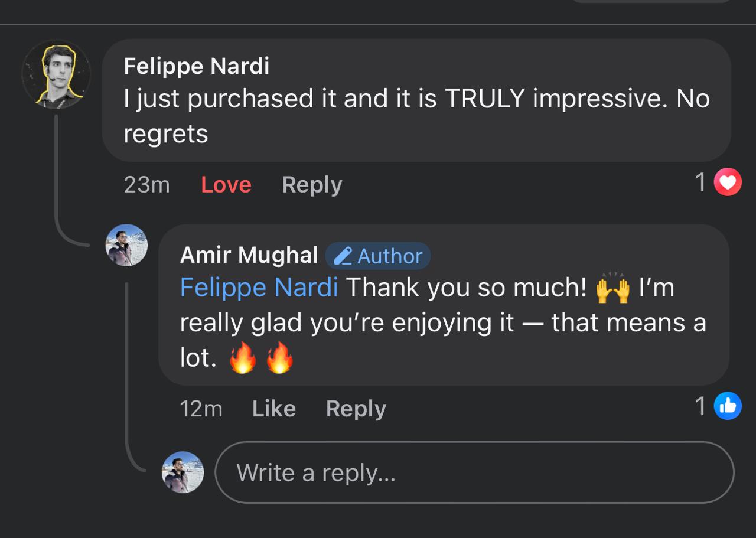756x538 pixels.
Task: Open the Amir Mughal author name link
Action: pyautogui.click(x=249, y=255)
